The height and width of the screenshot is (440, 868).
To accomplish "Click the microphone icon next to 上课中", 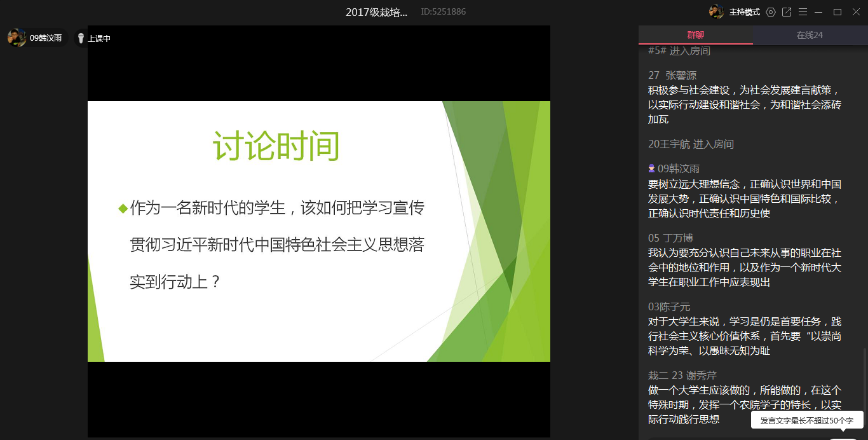I will pos(81,38).
